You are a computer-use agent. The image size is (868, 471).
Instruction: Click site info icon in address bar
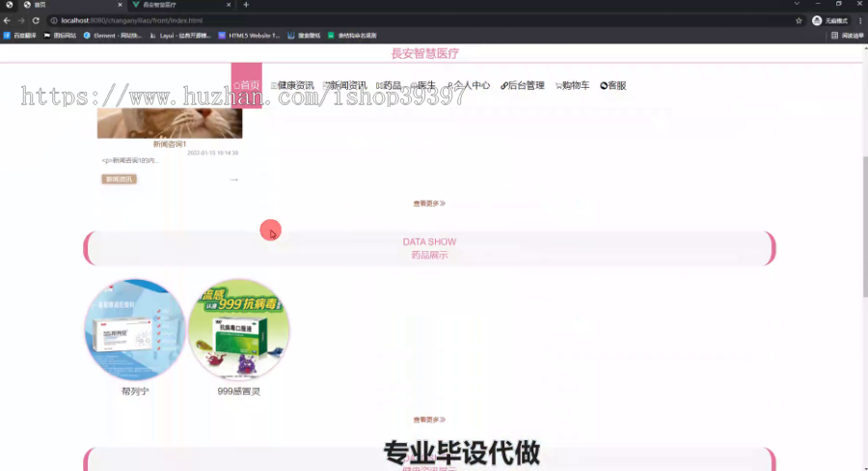tap(54, 20)
